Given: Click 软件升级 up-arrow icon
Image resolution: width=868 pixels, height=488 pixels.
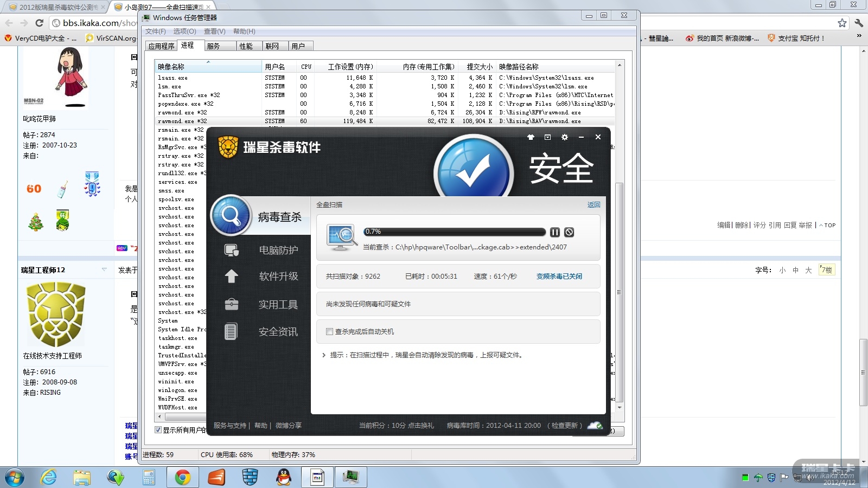Looking at the screenshot, I should tap(232, 277).
